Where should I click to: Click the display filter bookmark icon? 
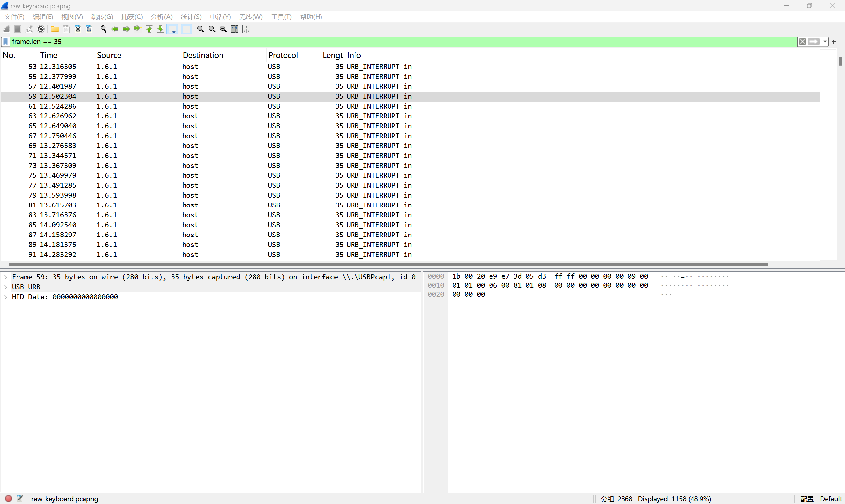point(5,42)
